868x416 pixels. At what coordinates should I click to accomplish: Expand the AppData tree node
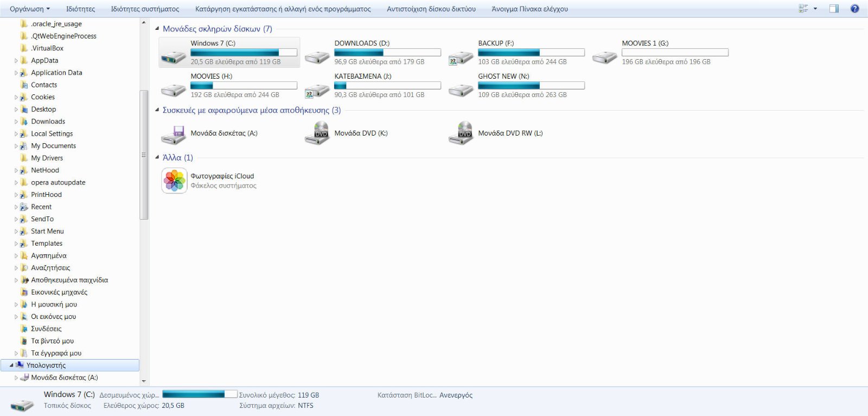[16, 61]
